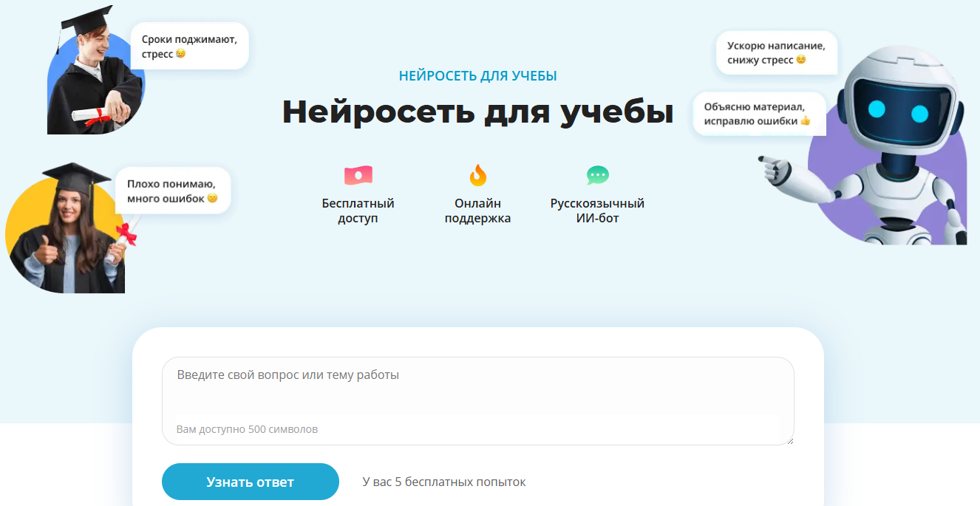
Task: Click the green chat icon above «Русскоязычный ИИ-бот»
Action: tap(597, 175)
